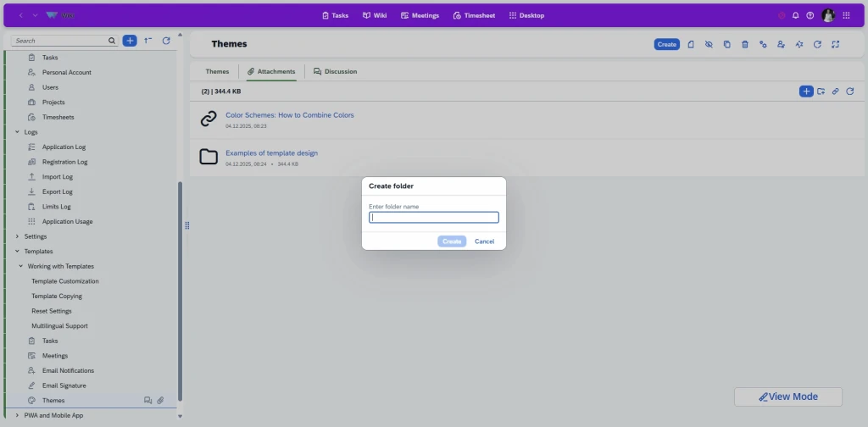
Task: Toggle fullscreen mode icon
Action: tap(835, 44)
